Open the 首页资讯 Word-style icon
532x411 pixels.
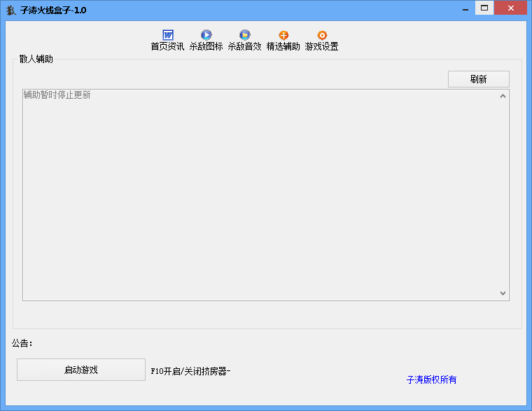tap(168, 35)
